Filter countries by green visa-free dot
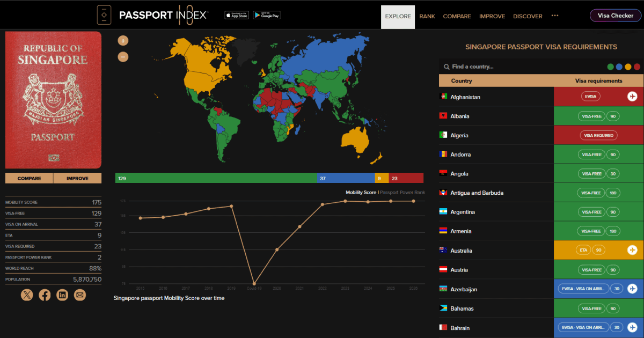644x338 pixels. coord(611,67)
